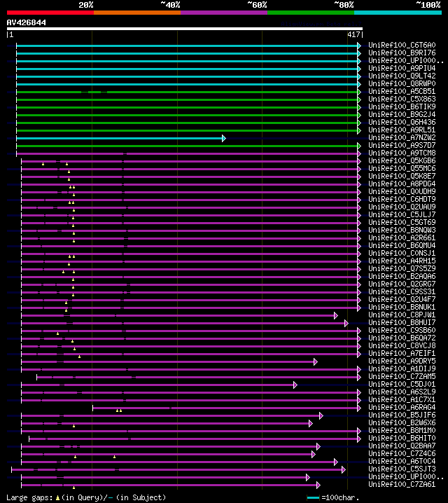Image resolution: width=448 pixels, height=503 pixels.
Task: Click the orange ~40% identity legend segment
Action: (137, 13)
